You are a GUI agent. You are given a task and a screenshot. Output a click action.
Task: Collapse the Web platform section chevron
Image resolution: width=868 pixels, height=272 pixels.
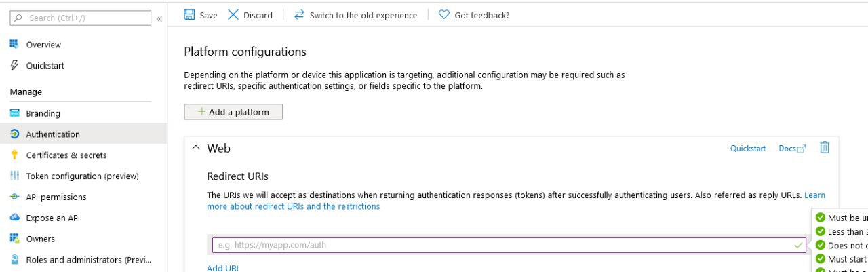click(195, 148)
